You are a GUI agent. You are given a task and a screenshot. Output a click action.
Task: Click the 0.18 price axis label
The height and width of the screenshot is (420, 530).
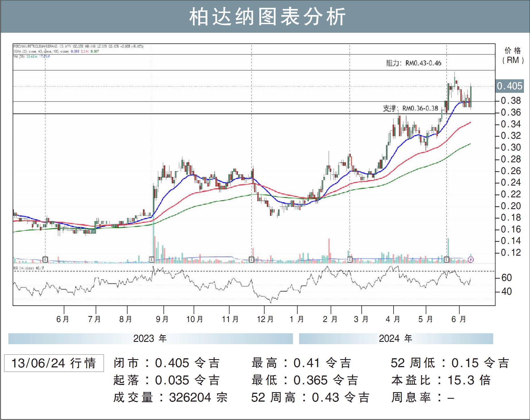tap(511, 217)
